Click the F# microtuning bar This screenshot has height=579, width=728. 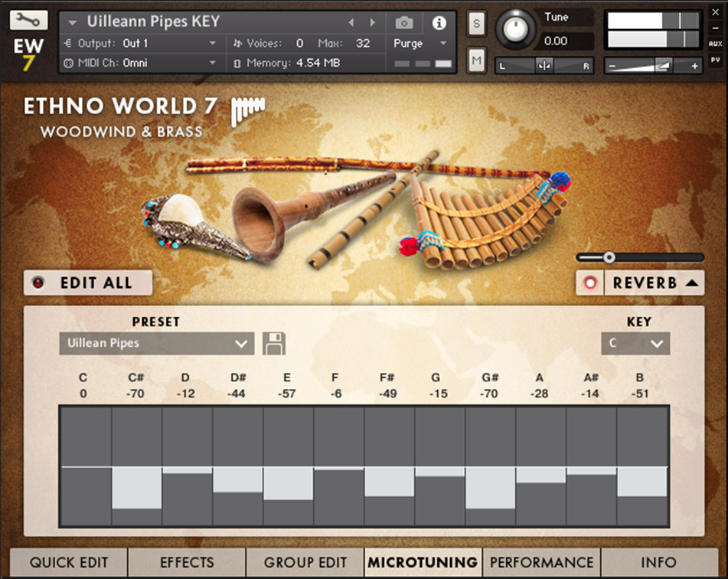pyautogui.click(x=389, y=482)
